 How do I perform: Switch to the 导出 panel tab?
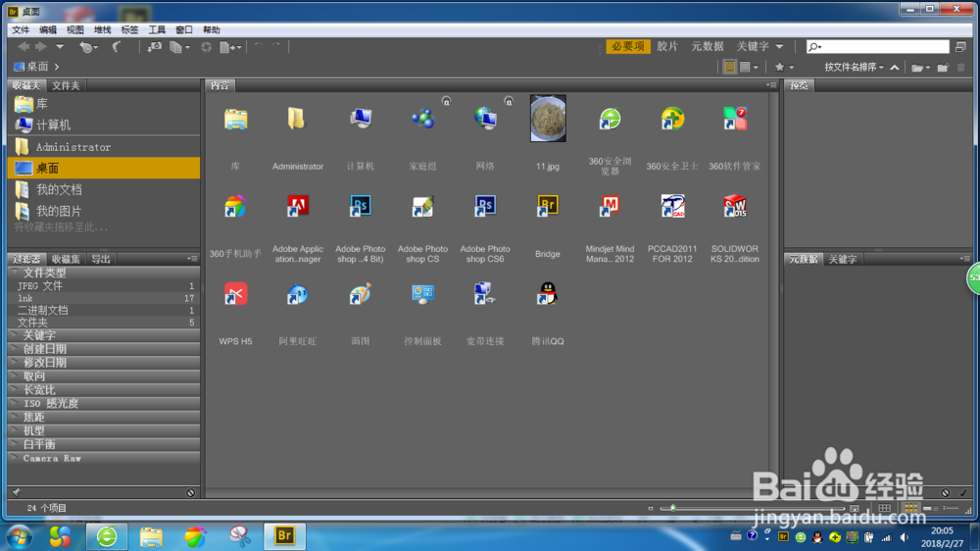[101, 259]
